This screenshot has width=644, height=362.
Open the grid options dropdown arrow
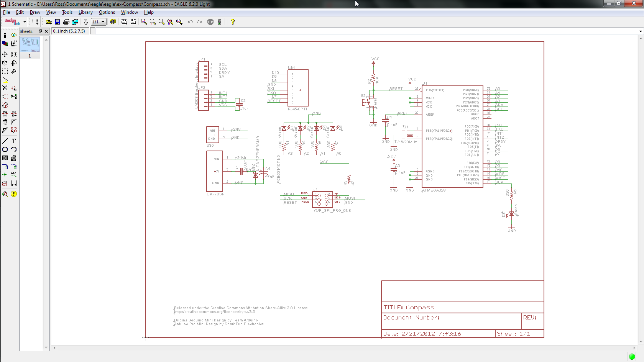pyautogui.click(x=38, y=24)
